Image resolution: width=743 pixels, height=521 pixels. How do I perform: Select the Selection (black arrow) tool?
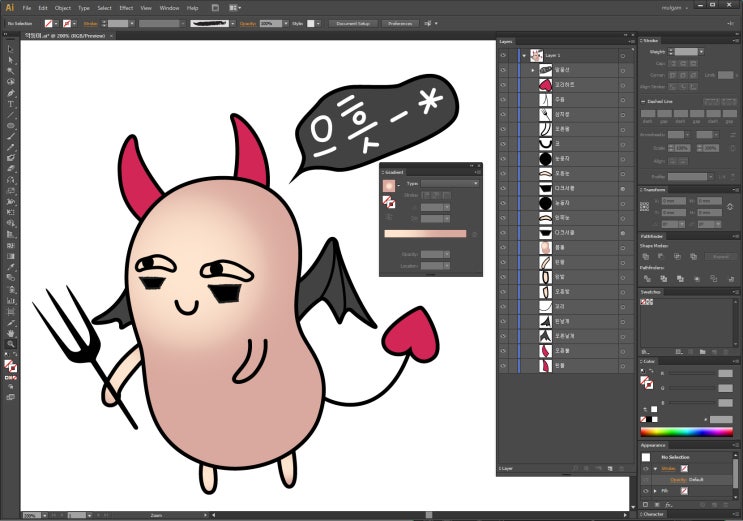[10, 49]
